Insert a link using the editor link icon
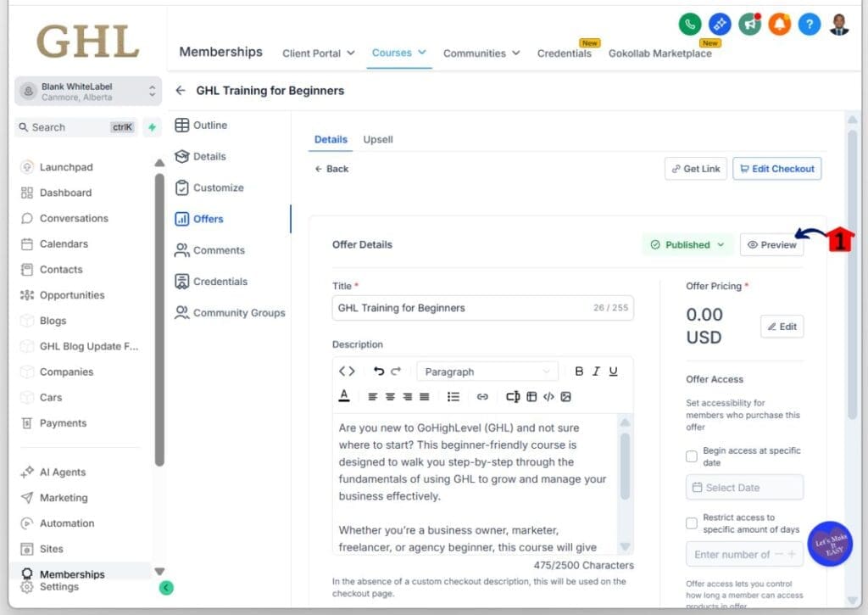Image resolution: width=868 pixels, height=615 pixels. click(x=483, y=396)
